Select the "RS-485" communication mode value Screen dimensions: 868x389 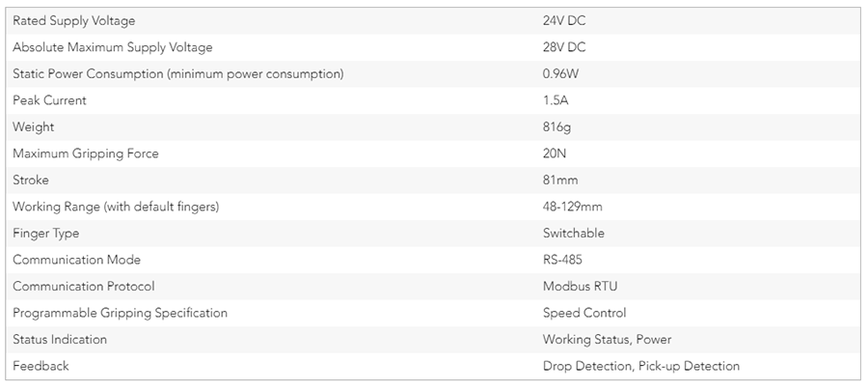562,260
